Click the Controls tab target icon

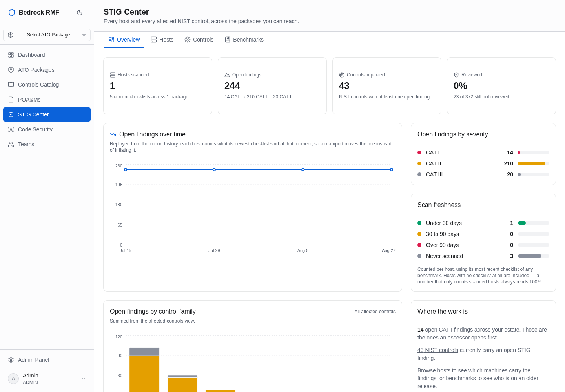point(188,40)
